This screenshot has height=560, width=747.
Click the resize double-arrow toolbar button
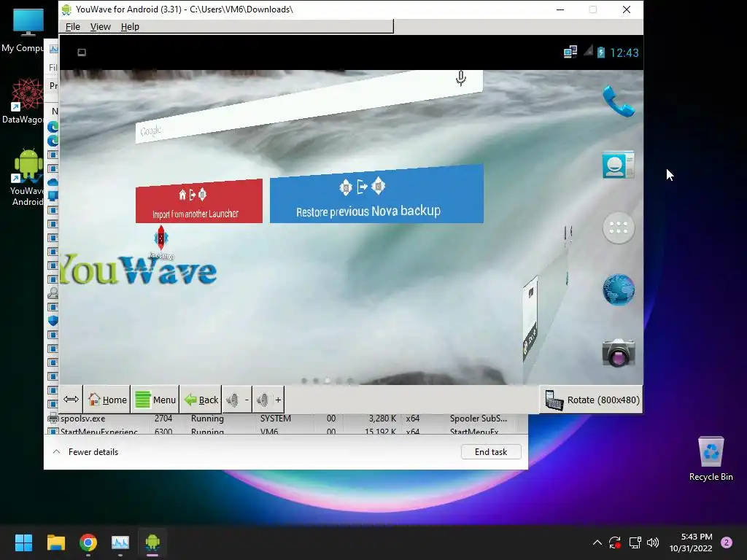point(71,400)
